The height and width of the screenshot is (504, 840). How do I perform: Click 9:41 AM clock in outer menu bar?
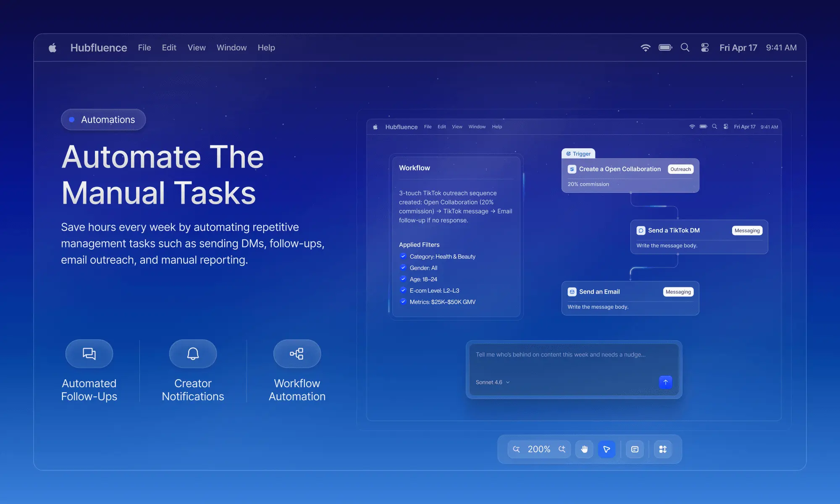pyautogui.click(x=781, y=48)
